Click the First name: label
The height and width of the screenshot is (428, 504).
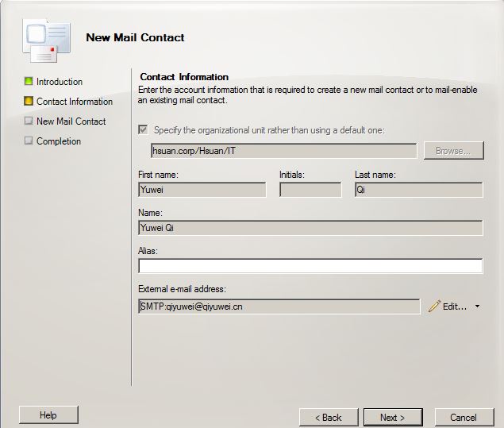(x=158, y=175)
